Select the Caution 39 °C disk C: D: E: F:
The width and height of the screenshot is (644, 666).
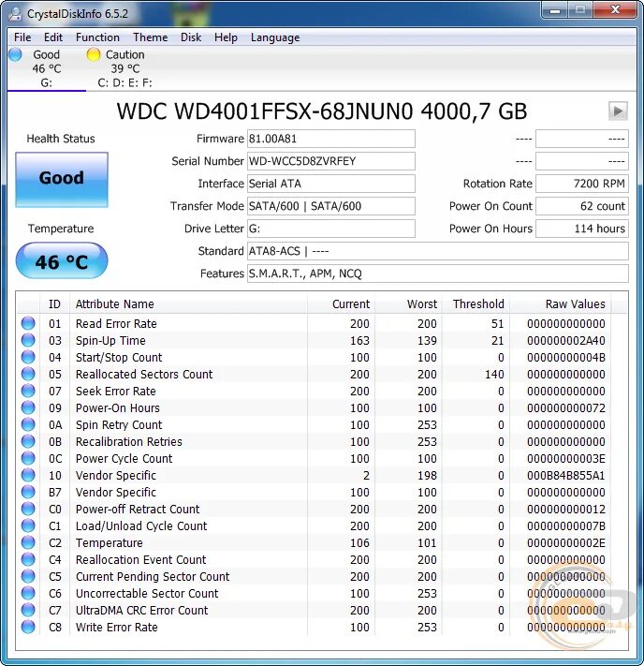coord(124,68)
